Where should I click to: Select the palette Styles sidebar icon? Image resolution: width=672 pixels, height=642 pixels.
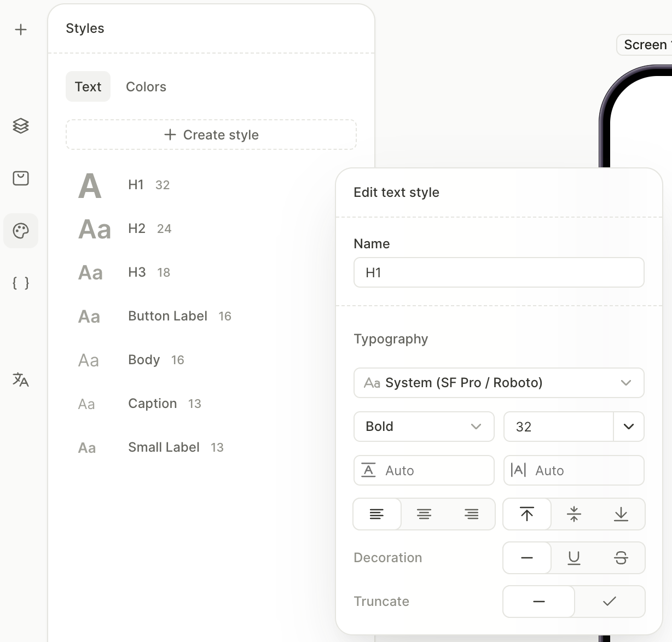pyautogui.click(x=21, y=231)
